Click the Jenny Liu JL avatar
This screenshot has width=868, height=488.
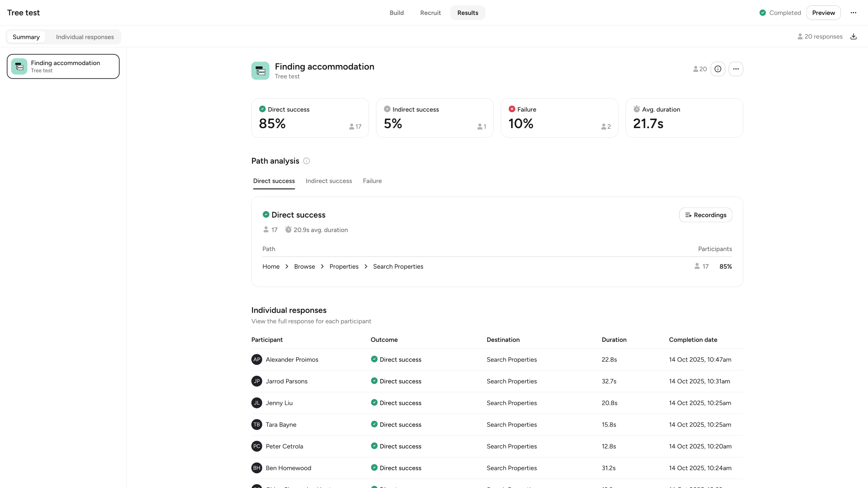(257, 403)
